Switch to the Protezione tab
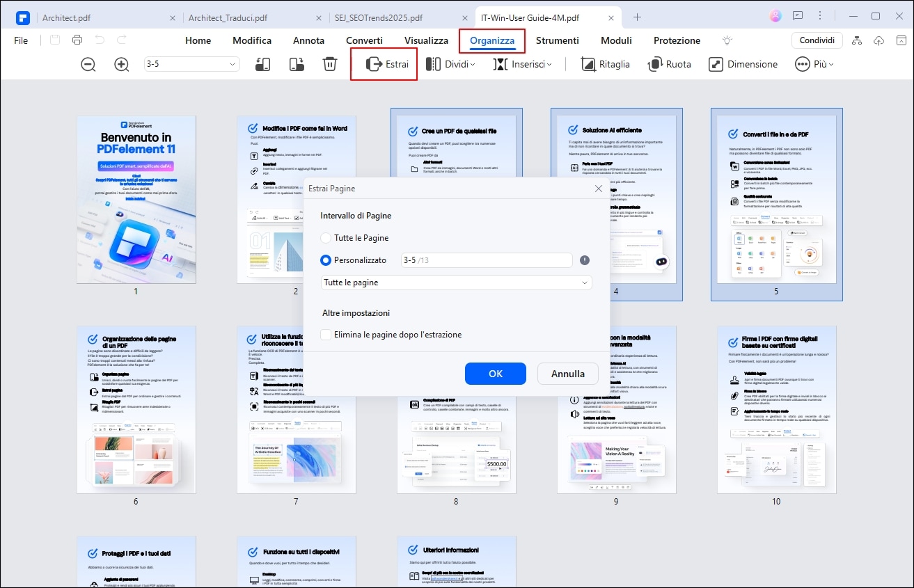 [677, 40]
